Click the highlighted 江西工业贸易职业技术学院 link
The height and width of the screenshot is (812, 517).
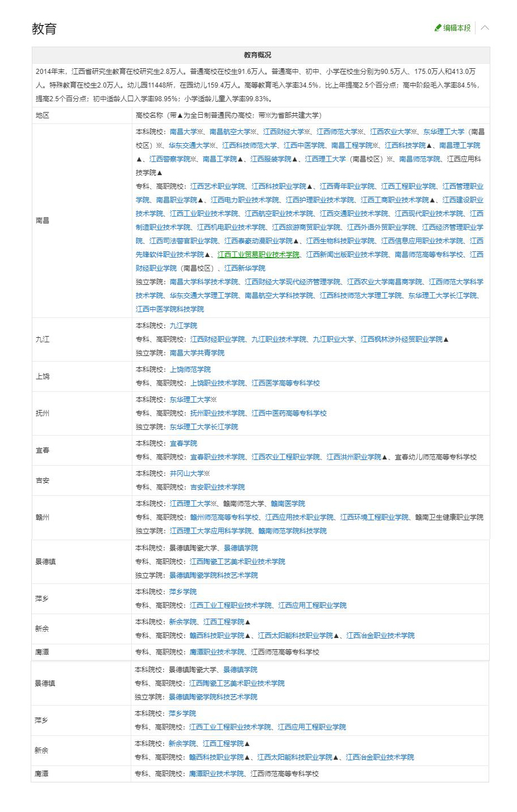click(258, 255)
